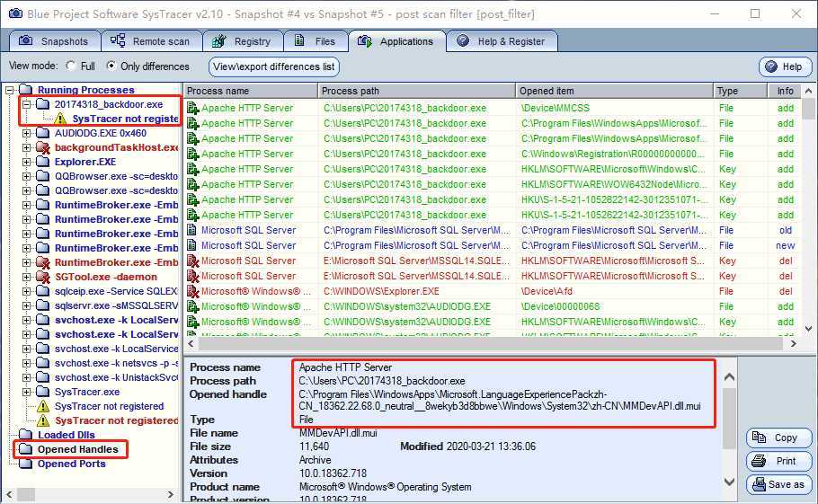
Task: Click the 20174318_backdoor.exe folder icon
Action: (x=43, y=104)
